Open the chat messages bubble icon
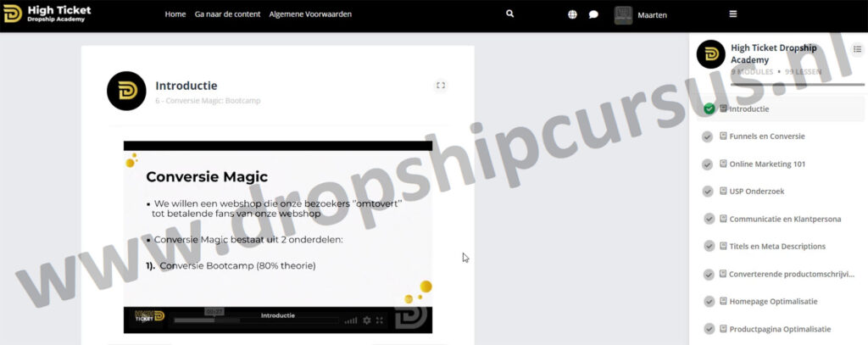This screenshot has height=345, width=868. pyautogui.click(x=593, y=14)
